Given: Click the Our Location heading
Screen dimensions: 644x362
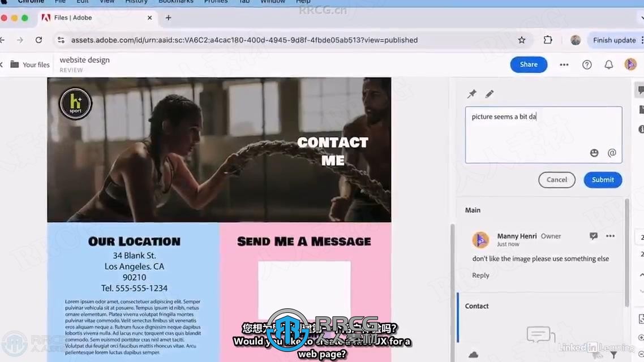Looking at the screenshot, I should click(134, 242).
